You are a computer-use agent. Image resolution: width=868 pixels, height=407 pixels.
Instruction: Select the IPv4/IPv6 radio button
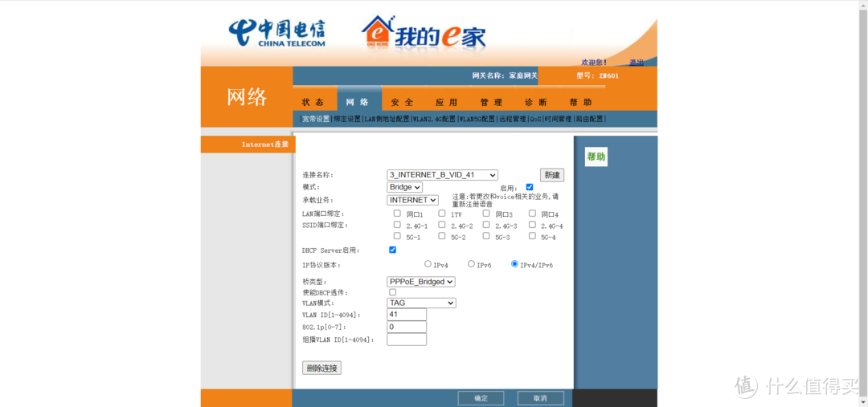(x=515, y=264)
